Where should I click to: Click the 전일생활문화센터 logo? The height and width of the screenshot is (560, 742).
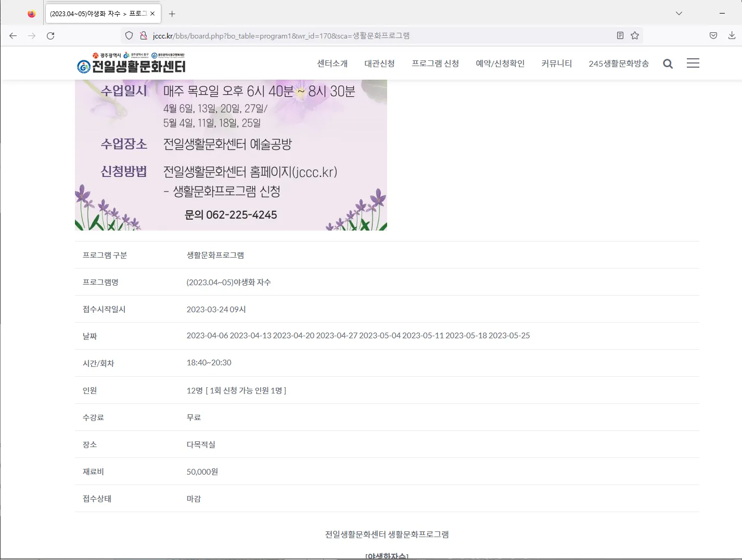[131, 63]
